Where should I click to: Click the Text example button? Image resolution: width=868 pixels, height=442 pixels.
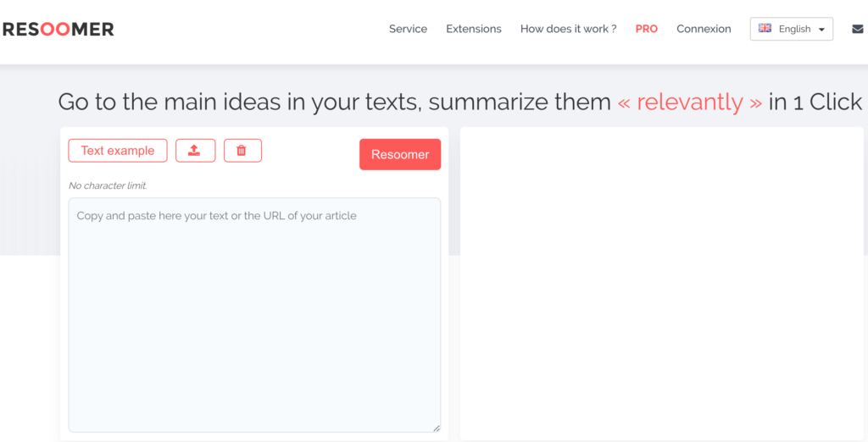click(x=117, y=151)
